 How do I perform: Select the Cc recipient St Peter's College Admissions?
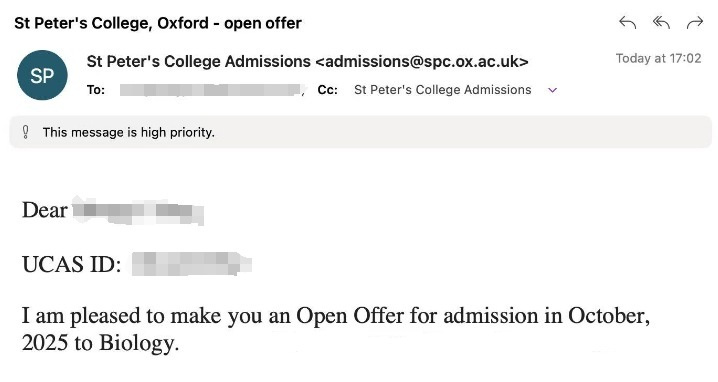(442, 90)
